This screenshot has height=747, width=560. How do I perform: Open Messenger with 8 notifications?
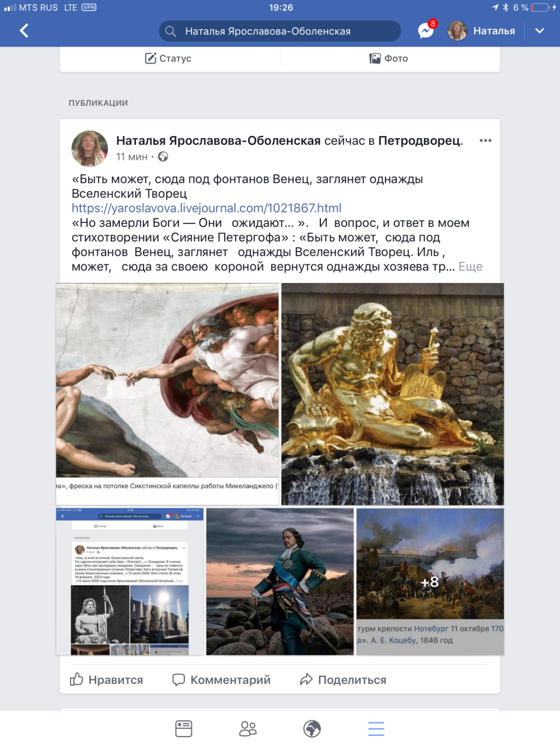pos(426,30)
